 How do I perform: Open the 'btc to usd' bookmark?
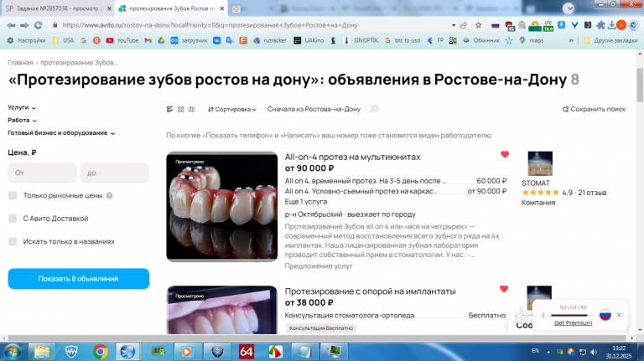(402, 40)
